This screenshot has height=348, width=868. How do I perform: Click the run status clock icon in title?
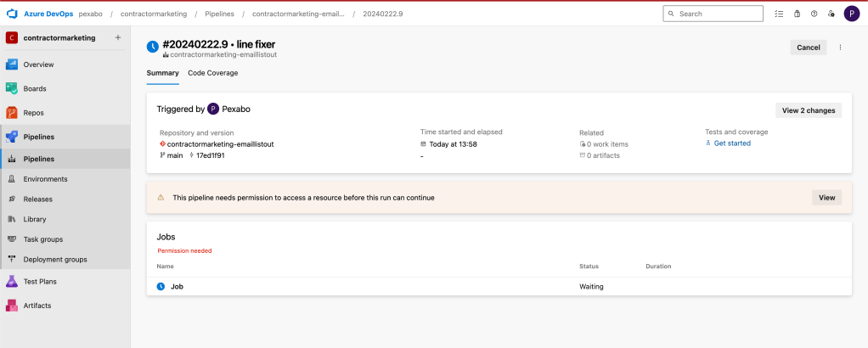tap(153, 47)
